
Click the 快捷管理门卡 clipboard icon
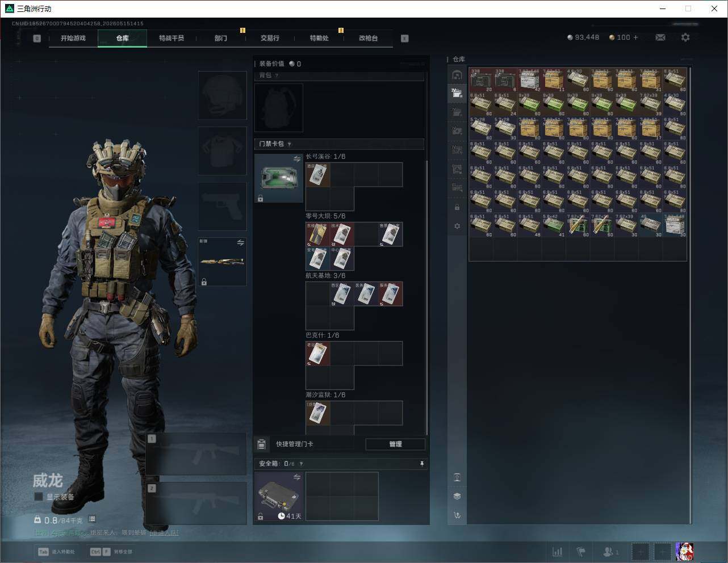click(262, 444)
